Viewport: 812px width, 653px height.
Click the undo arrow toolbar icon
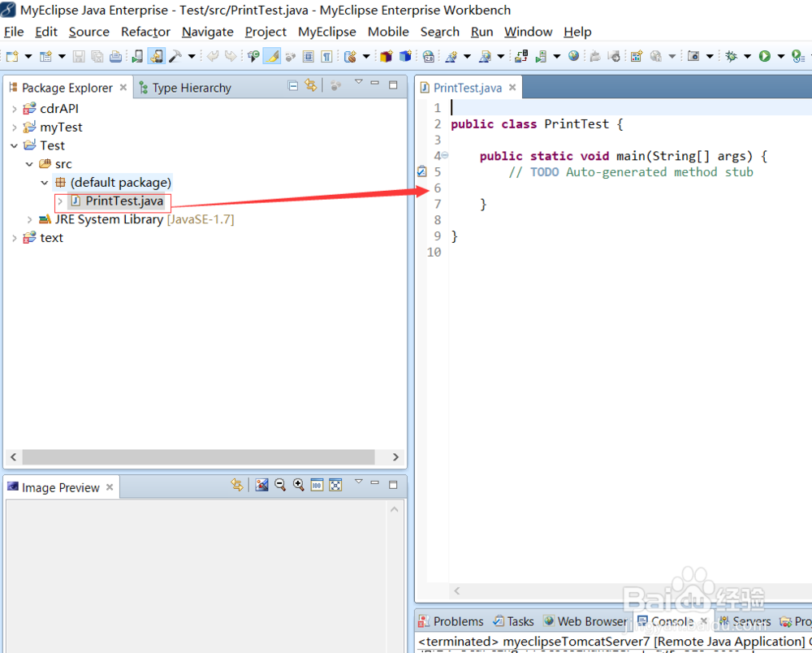(x=212, y=56)
